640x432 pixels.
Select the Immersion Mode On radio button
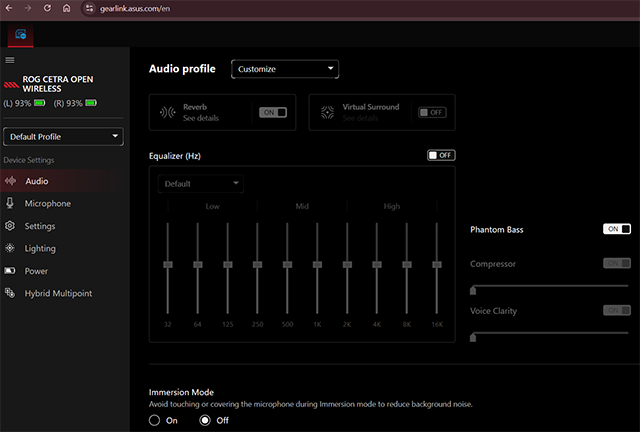click(x=155, y=421)
